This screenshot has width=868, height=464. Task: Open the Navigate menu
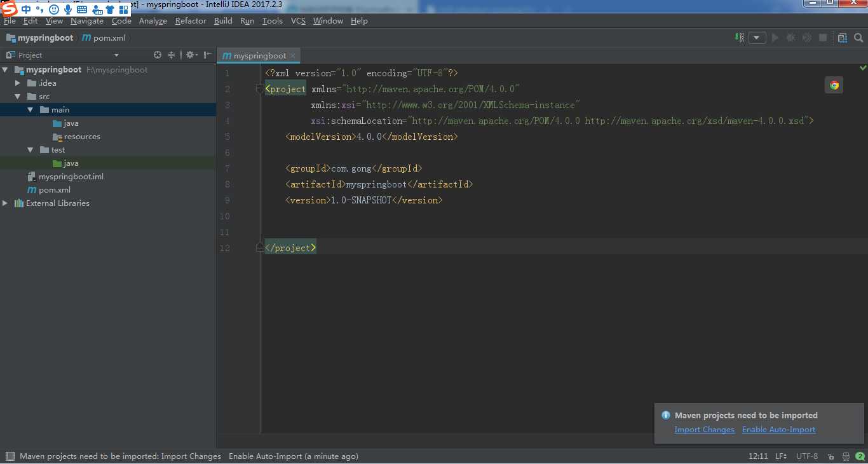(87, 21)
